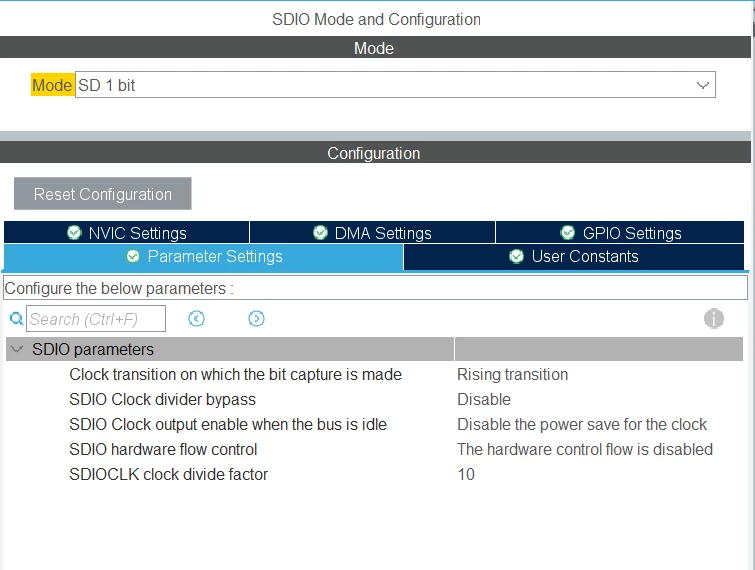Click the Configuration section header
The image size is (755, 570).
point(375,153)
